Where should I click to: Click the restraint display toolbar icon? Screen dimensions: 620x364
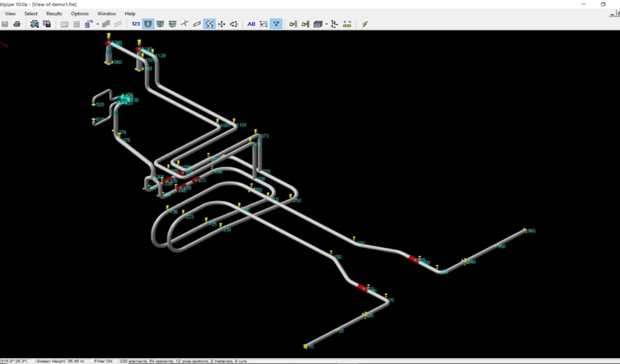tap(148, 24)
